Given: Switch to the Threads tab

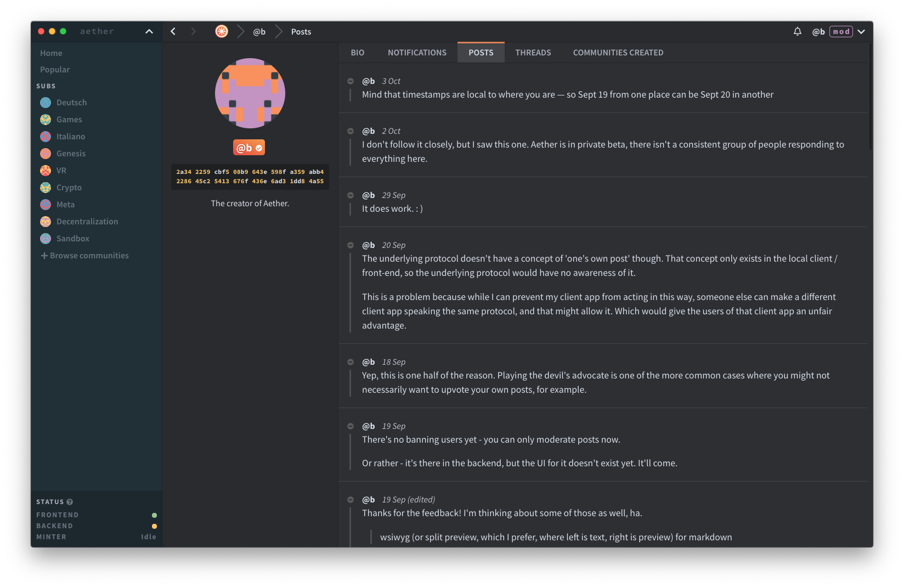Looking at the screenshot, I should (x=533, y=53).
